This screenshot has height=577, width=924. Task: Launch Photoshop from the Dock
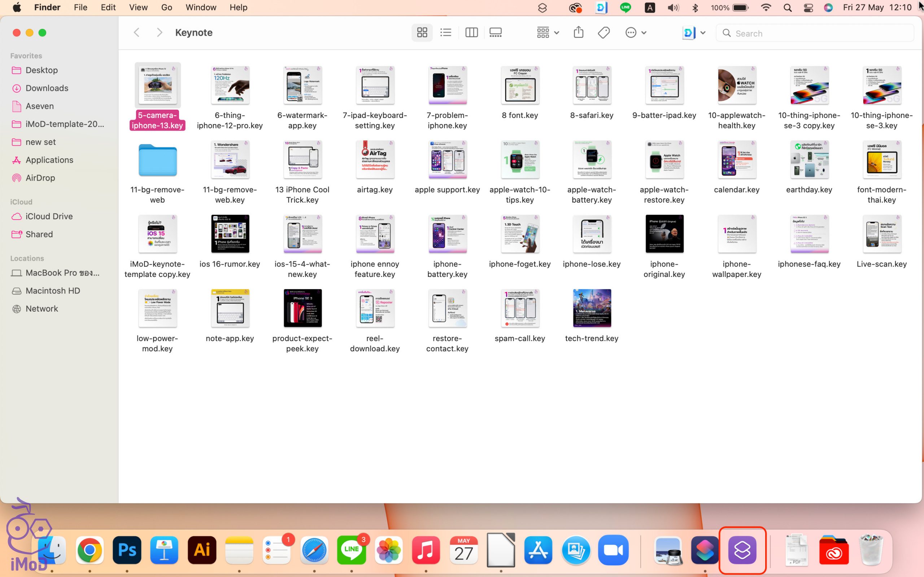click(127, 550)
